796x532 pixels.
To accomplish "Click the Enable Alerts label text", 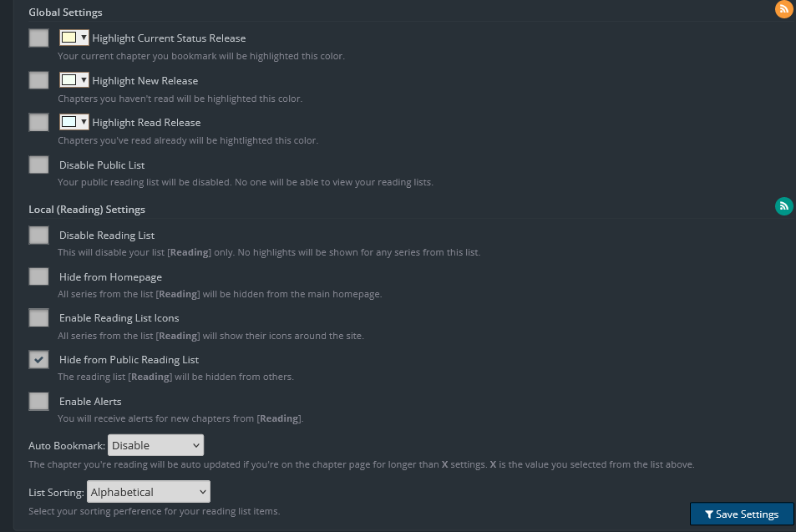I will coord(90,402).
